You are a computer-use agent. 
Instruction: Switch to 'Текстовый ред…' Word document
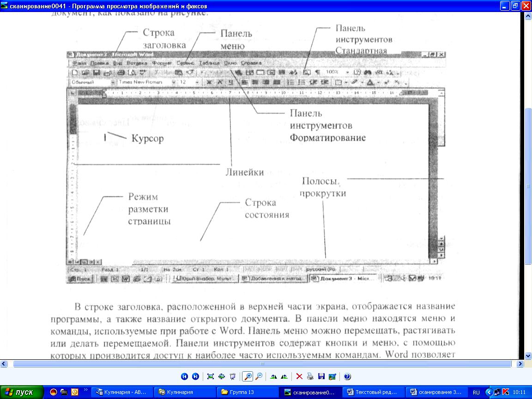(x=373, y=392)
